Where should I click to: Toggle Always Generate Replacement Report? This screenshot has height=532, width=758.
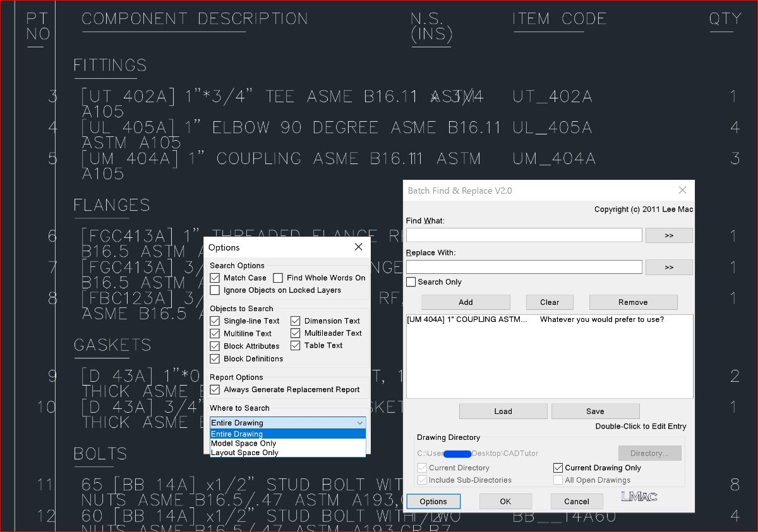(215, 390)
